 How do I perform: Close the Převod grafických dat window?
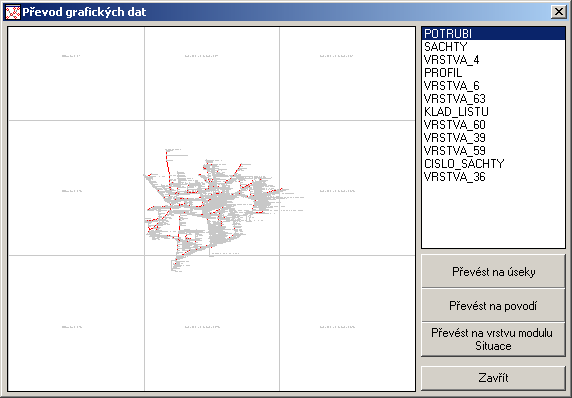click(559, 12)
